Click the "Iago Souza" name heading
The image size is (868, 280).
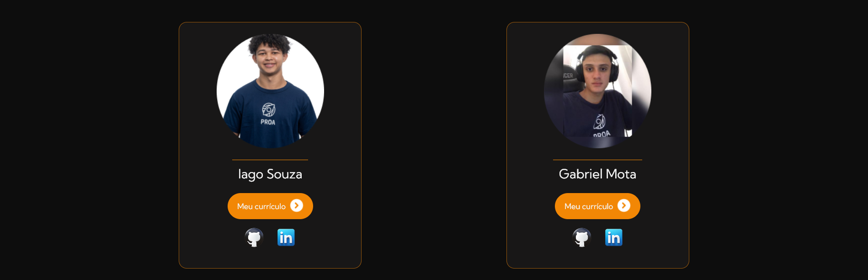pyautogui.click(x=270, y=174)
